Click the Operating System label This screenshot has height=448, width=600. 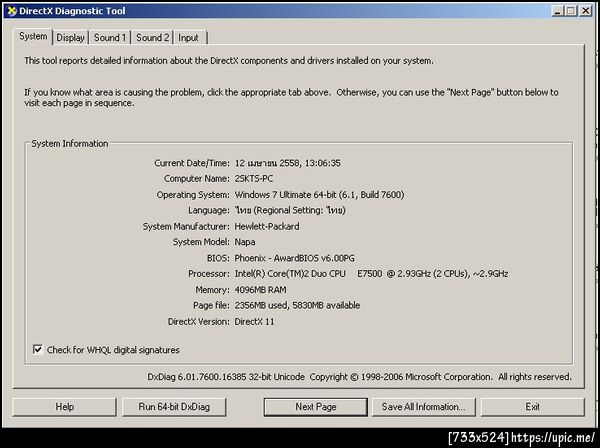click(193, 195)
